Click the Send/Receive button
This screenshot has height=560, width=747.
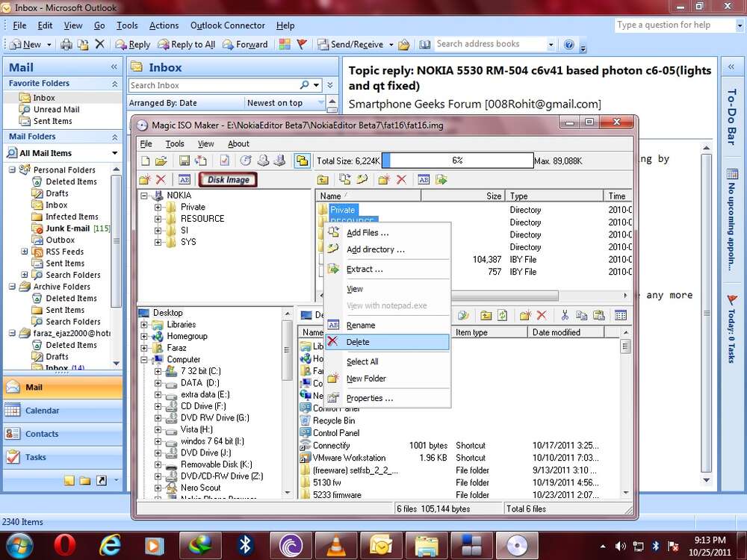350,44
